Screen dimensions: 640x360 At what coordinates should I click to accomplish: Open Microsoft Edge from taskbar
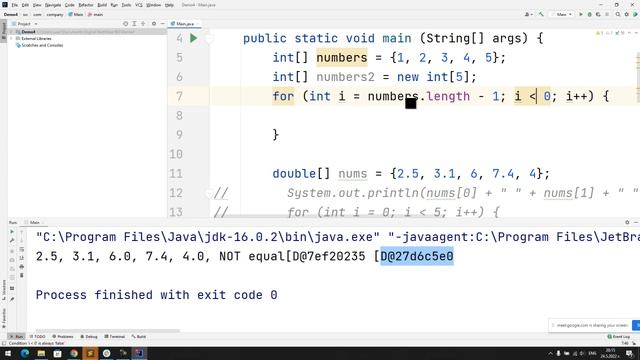pyautogui.click(x=24, y=353)
